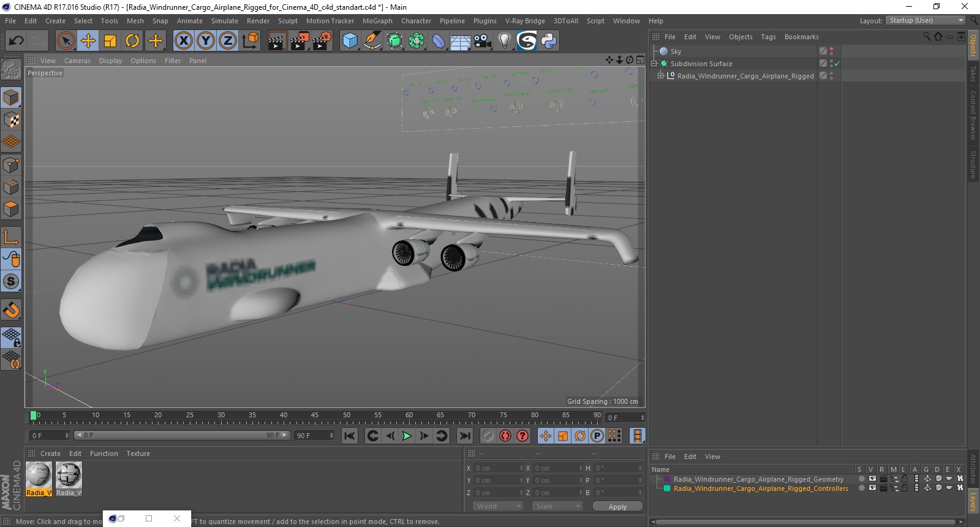This screenshot has height=527, width=980.
Task: Toggle the Z axis lock
Action: tap(228, 41)
